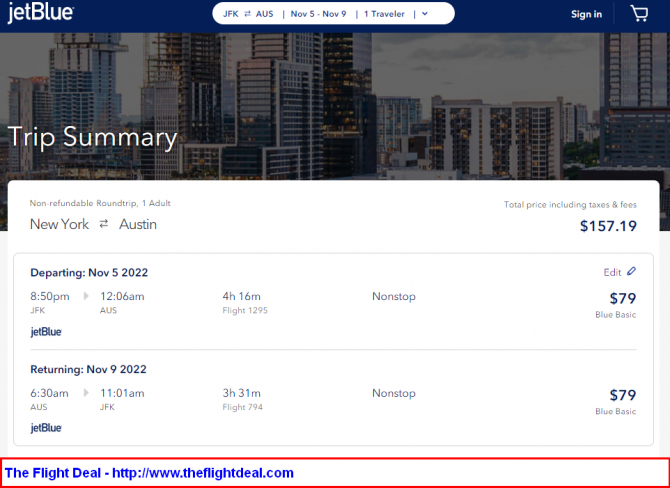Click returning flight $79 price
Image resolution: width=670 pixels, height=488 pixels.
tap(623, 395)
